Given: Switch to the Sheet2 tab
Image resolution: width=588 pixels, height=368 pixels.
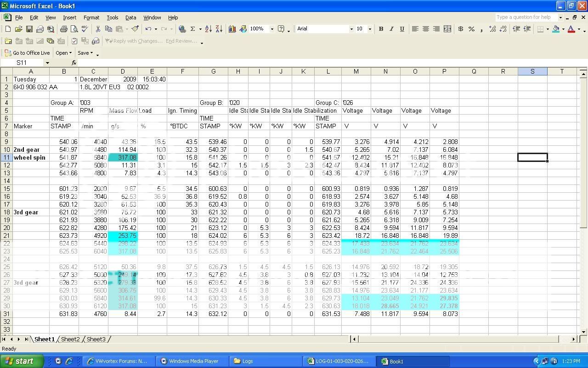Looking at the screenshot, I should [70, 339].
